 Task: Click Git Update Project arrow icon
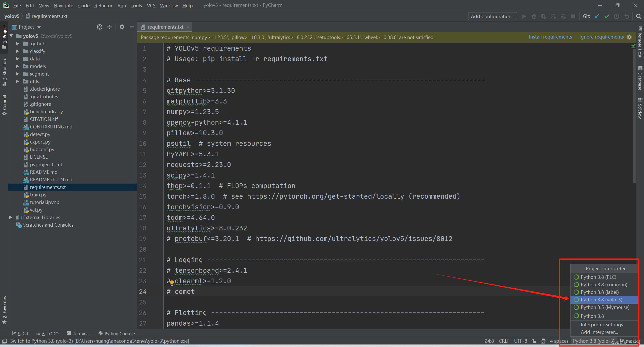click(597, 16)
